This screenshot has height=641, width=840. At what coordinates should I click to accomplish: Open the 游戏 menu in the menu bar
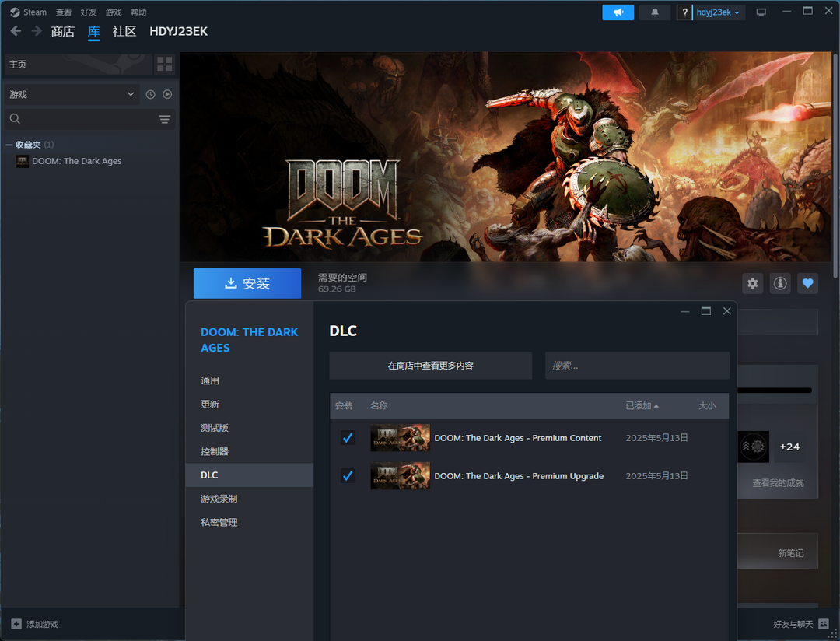[x=114, y=12]
